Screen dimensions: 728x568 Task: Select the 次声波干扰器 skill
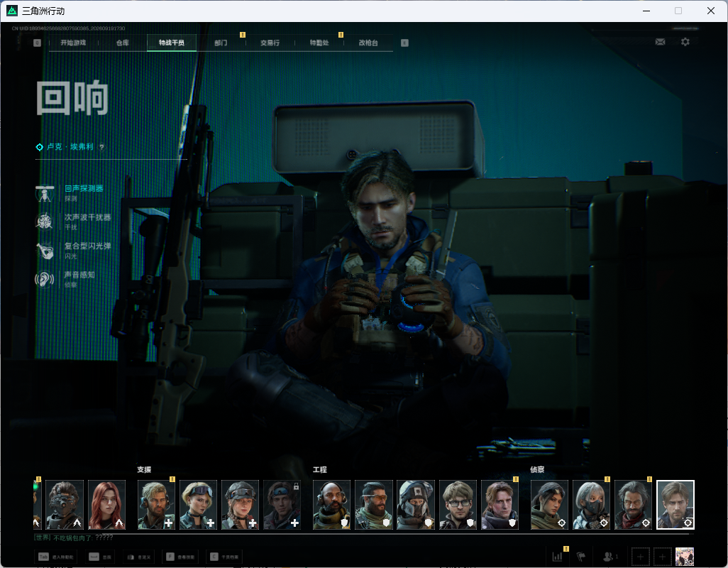tap(73, 222)
